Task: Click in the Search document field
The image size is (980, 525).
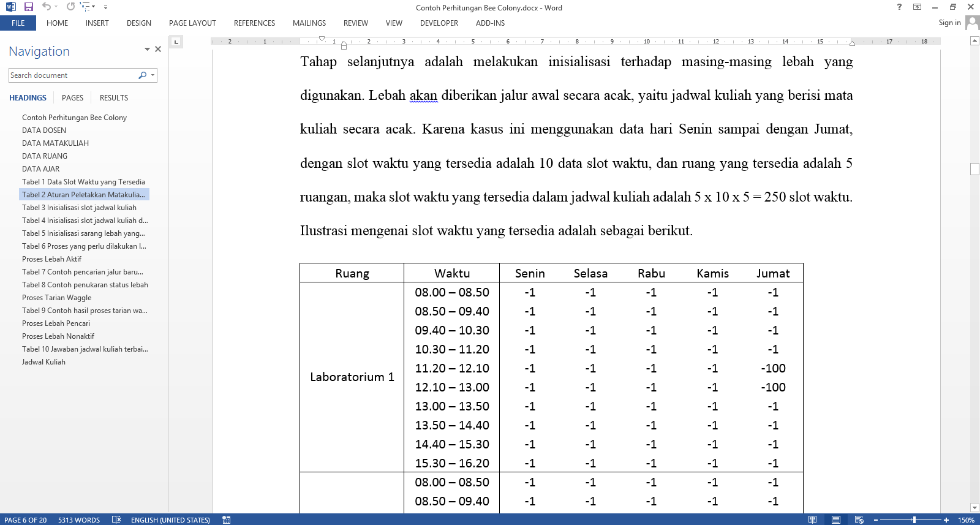Action: pos(72,75)
